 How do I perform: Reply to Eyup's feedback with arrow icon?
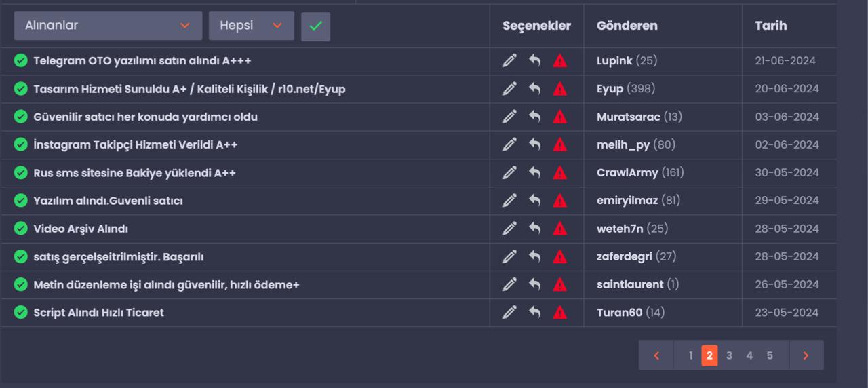click(x=535, y=89)
